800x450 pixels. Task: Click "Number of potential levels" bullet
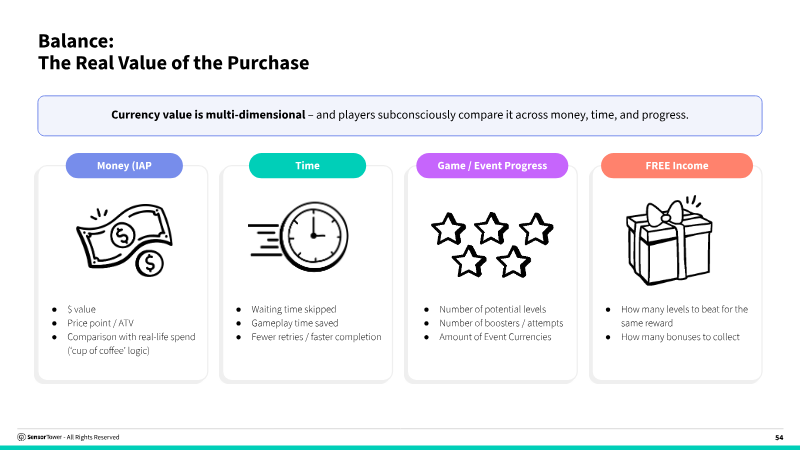(x=493, y=309)
